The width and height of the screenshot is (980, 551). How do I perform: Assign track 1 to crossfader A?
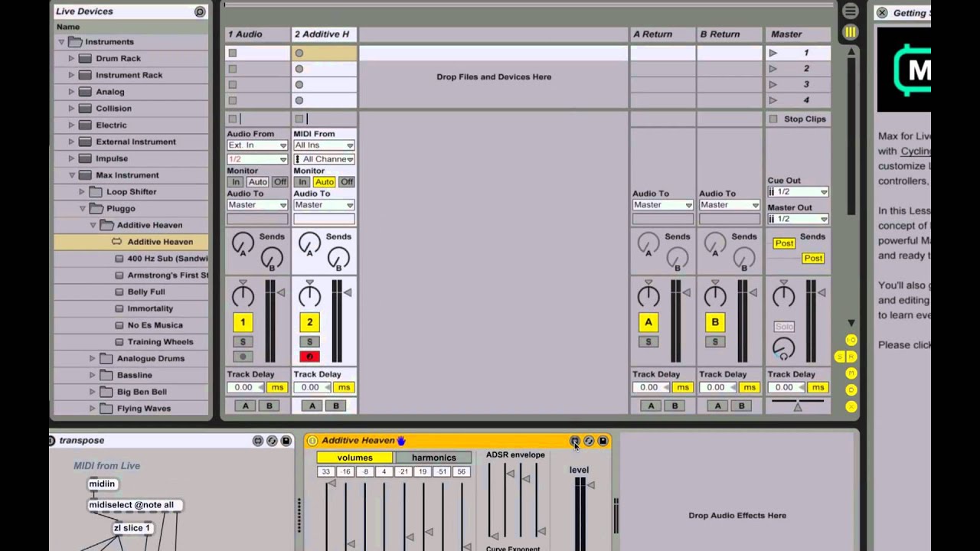pyautogui.click(x=246, y=406)
